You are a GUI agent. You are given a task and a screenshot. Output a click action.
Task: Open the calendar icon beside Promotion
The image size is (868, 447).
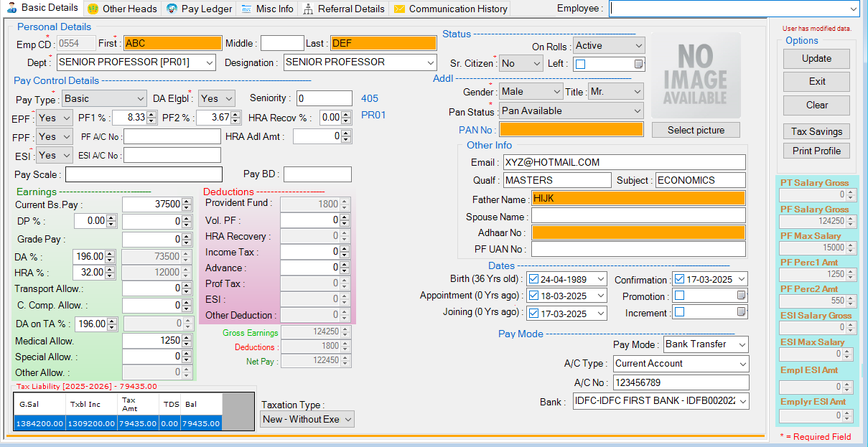pyautogui.click(x=740, y=295)
